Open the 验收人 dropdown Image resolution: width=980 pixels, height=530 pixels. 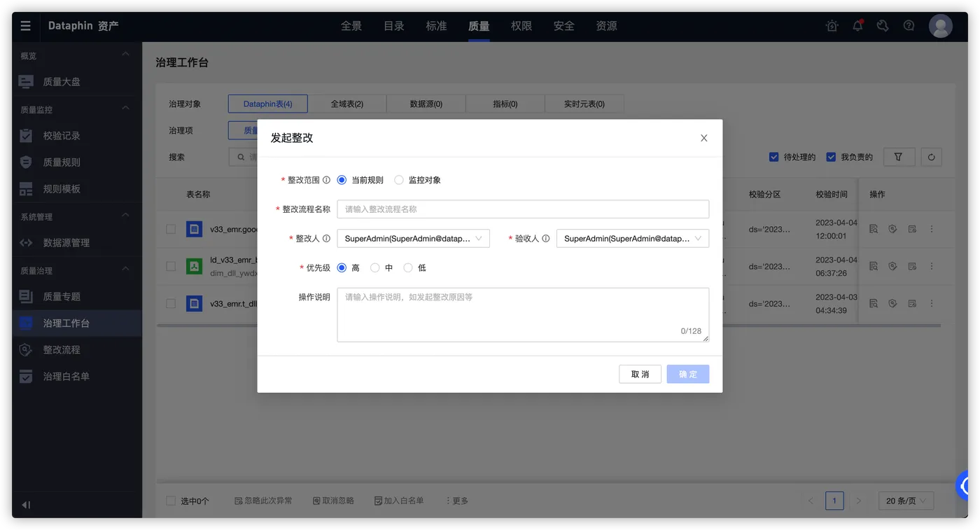point(633,239)
